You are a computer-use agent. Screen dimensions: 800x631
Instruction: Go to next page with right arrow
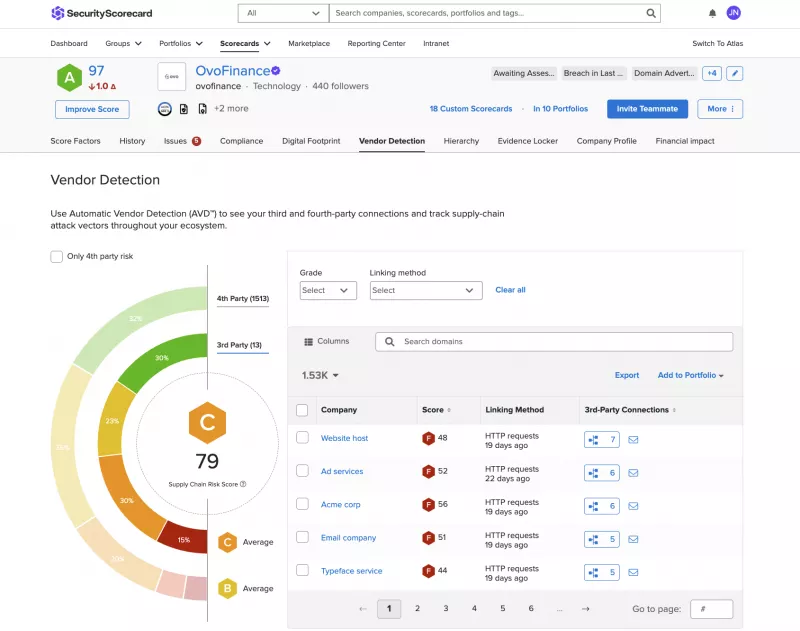(586, 609)
